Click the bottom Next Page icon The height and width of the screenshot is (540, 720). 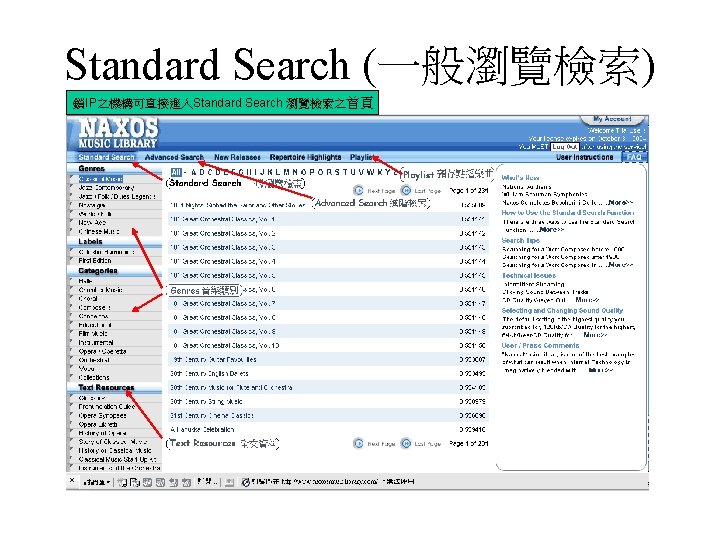pos(359,444)
